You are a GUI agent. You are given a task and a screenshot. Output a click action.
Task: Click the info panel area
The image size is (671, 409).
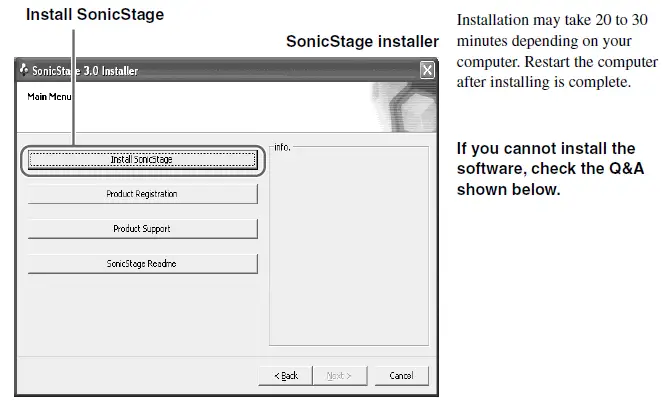coord(349,246)
